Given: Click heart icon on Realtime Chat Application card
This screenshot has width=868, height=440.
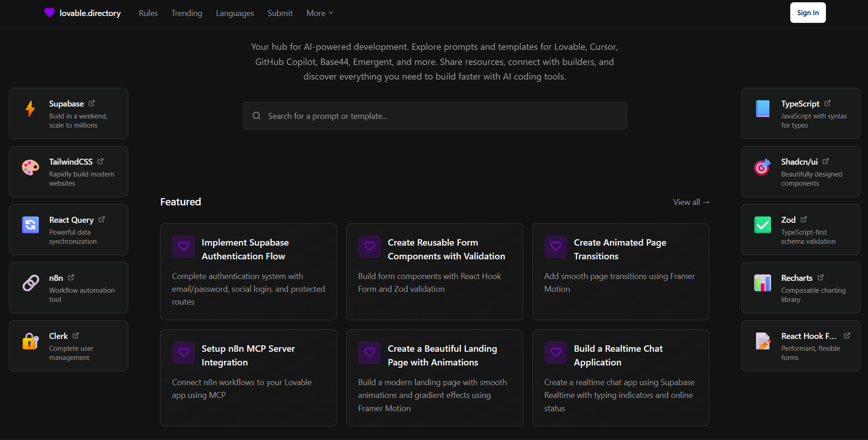Looking at the screenshot, I should 556,353.
